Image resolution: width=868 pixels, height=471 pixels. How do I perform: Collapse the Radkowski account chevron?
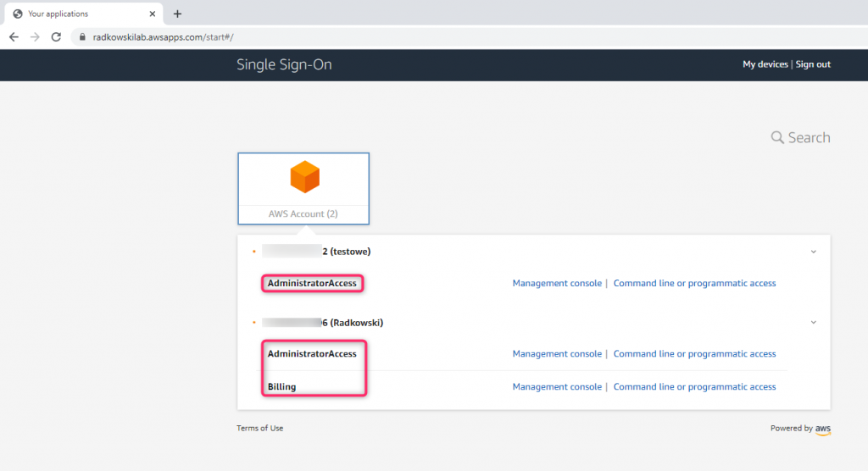click(x=813, y=322)
